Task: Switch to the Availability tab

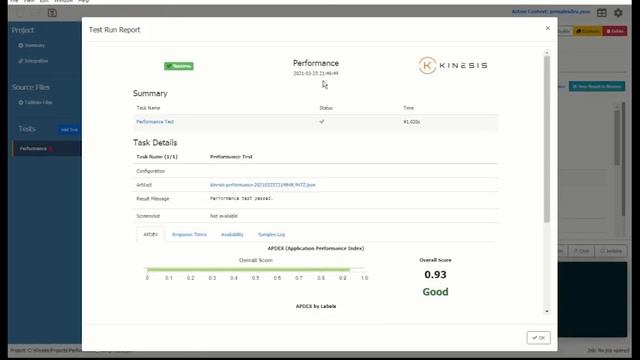Action: point(232,234)
